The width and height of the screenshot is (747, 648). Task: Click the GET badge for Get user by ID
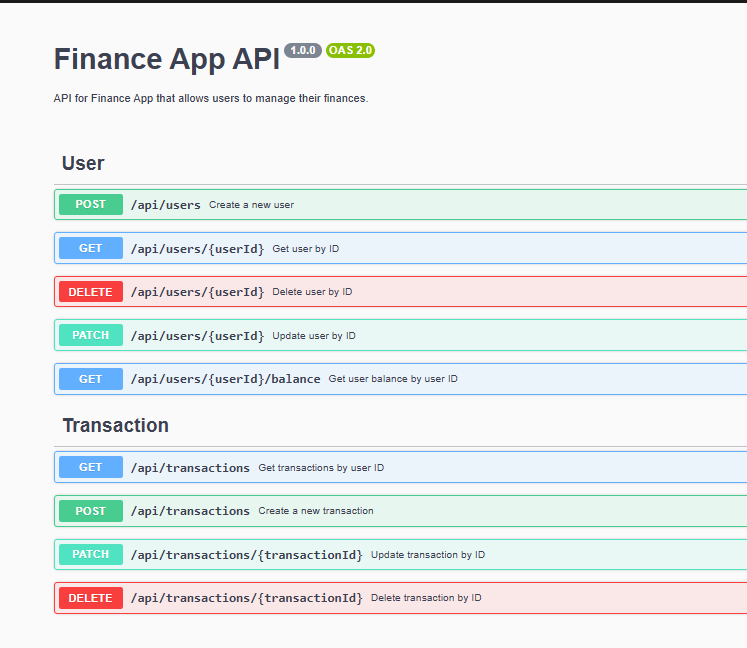[x=91, y=248]
